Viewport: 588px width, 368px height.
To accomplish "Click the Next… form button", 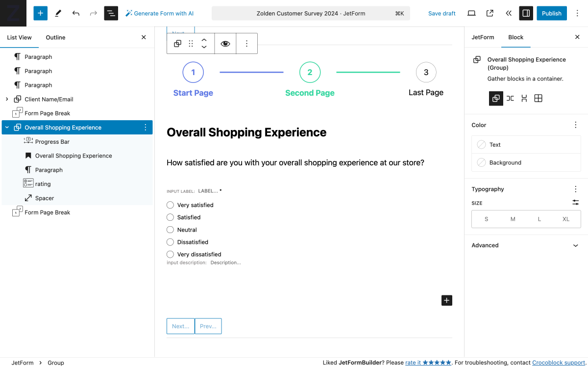I will [180, 326].
